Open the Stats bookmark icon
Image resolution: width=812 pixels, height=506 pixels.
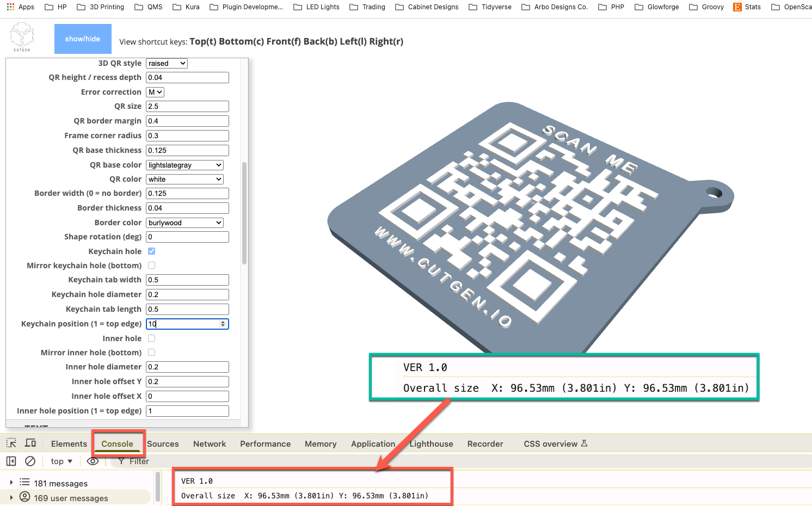click(737, 7)
